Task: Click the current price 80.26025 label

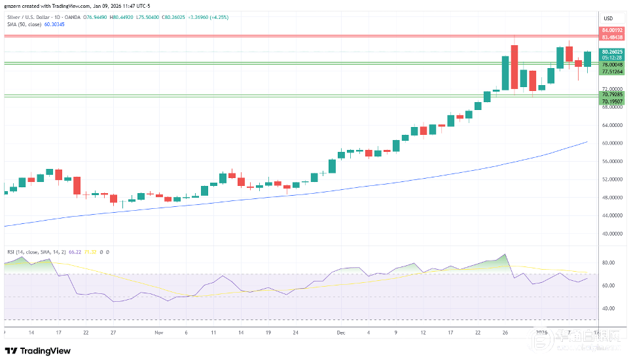Action: coord(612,51)
